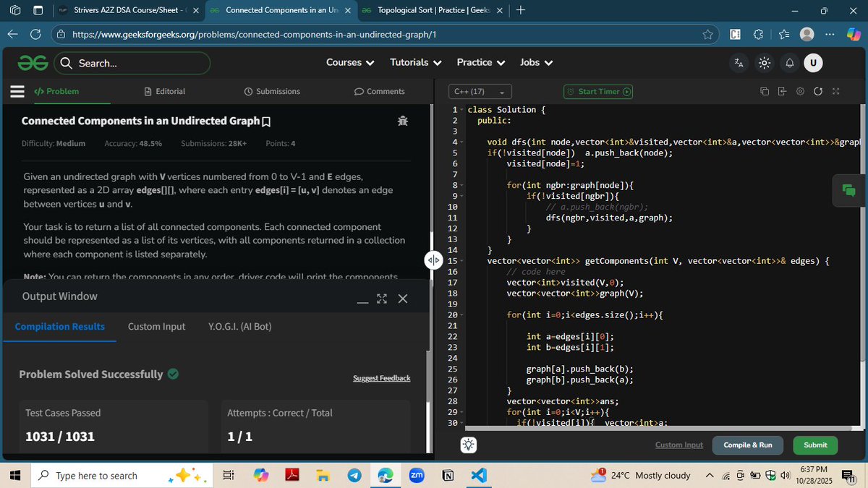Select the Compilation Results tab
The width and height of the screenshot is (868, 488).
point(59,327)
